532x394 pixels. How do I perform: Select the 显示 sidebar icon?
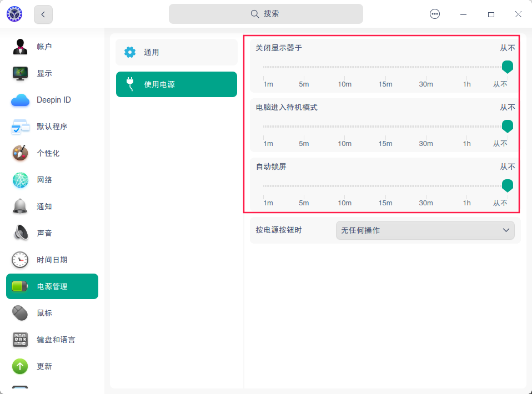pyautogui.click(x=19, y=73)
